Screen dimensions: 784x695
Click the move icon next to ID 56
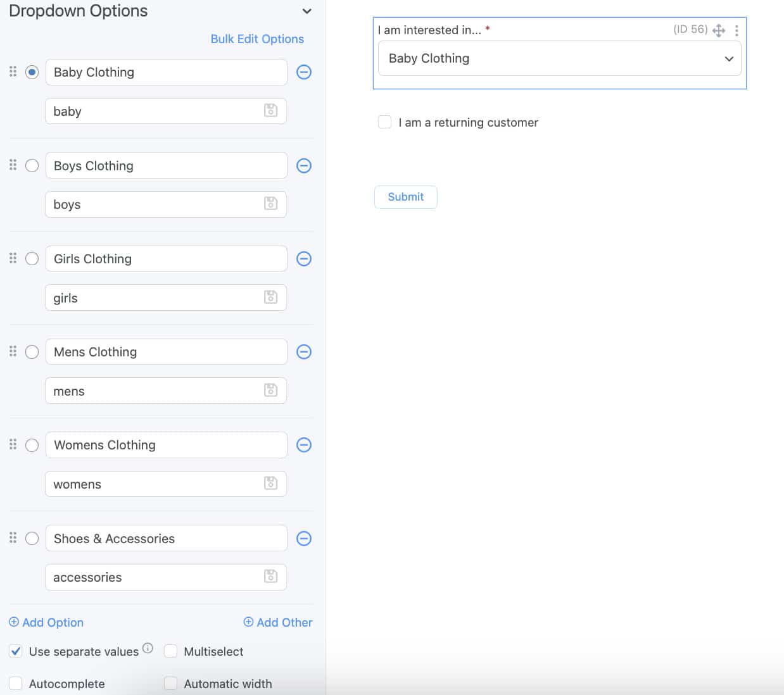719,30
